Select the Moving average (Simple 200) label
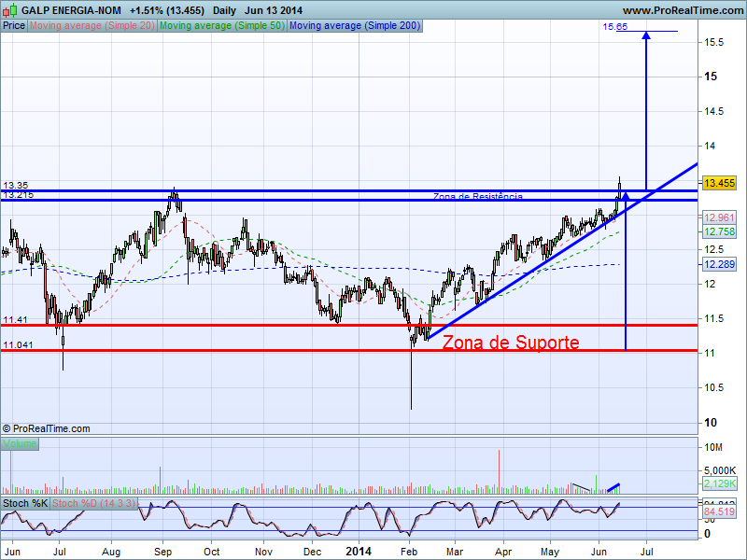747x560 pixels. click(355, 26)
